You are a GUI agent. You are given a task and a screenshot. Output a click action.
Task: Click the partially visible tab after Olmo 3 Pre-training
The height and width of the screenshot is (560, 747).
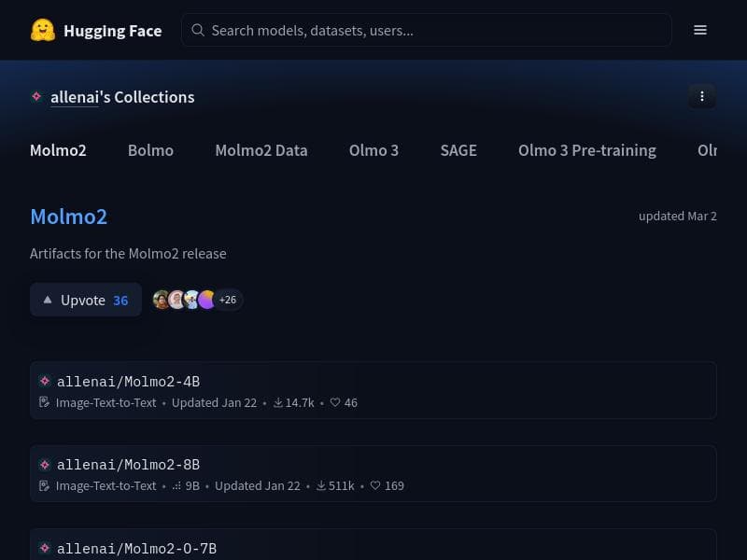pos(707,150)
